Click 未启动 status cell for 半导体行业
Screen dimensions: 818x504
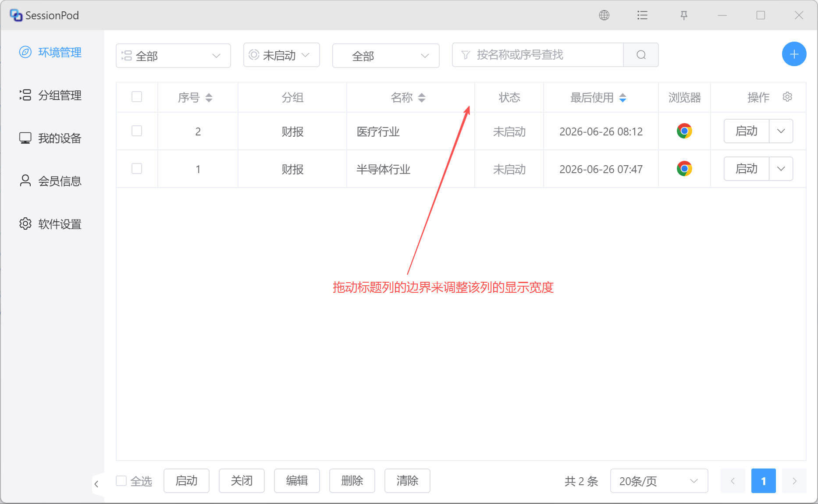(x=509, y=169)
